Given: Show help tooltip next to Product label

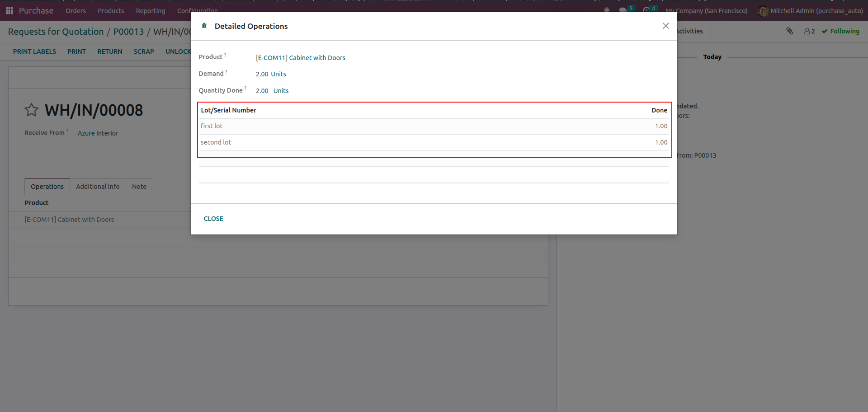Looking at the screenshot, I should (225, 55).
